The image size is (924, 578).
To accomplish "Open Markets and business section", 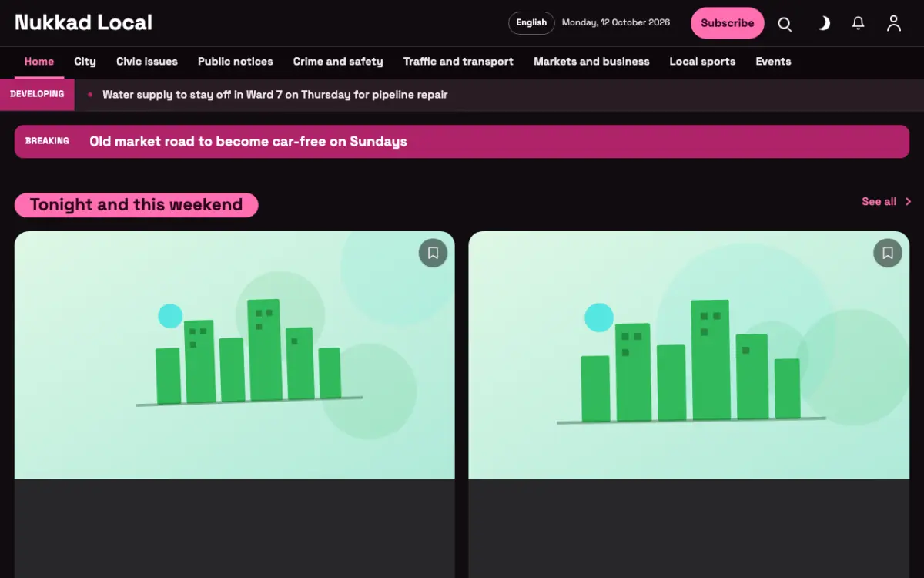I will (x=591, y=62).
